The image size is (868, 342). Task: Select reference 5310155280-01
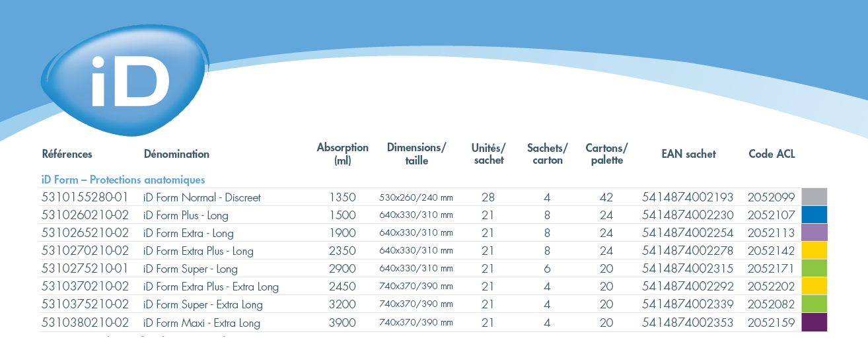(x=84, y=197)
